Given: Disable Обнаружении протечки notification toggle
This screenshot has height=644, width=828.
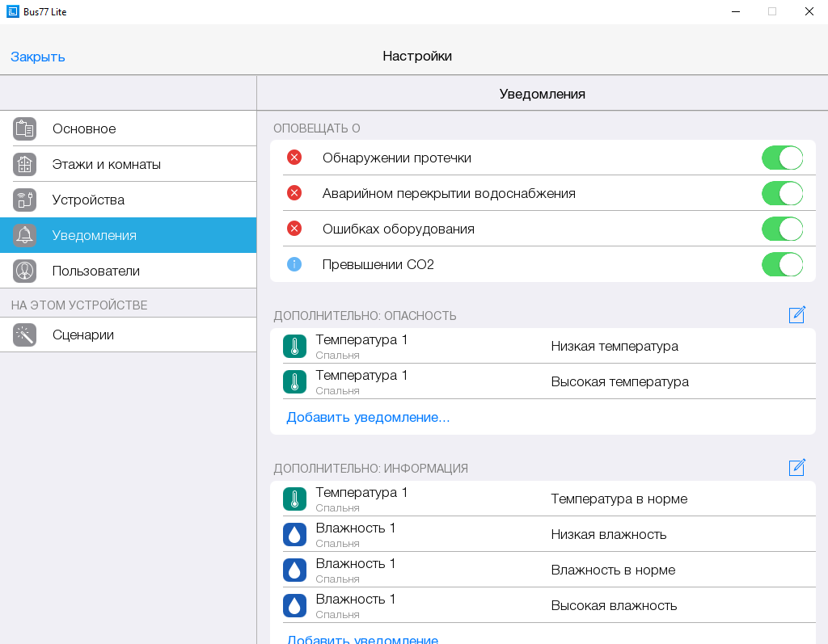Looking at the screenshot, I should click(x=782, y=158).
